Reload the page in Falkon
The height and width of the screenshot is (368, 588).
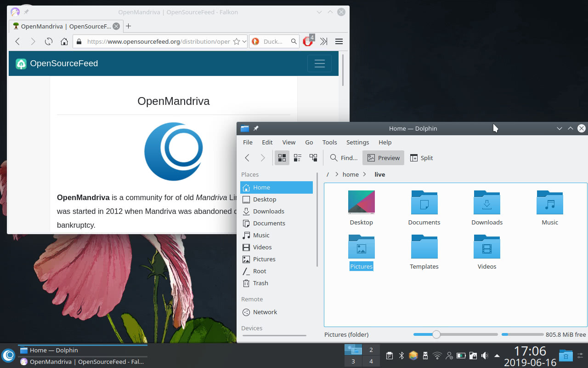48,41
